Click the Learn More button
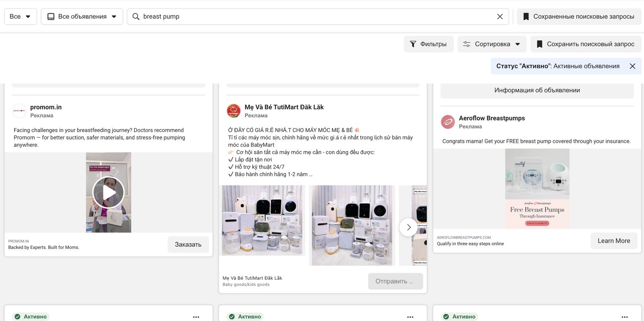The image size is (644, 321). coord(614,241)
